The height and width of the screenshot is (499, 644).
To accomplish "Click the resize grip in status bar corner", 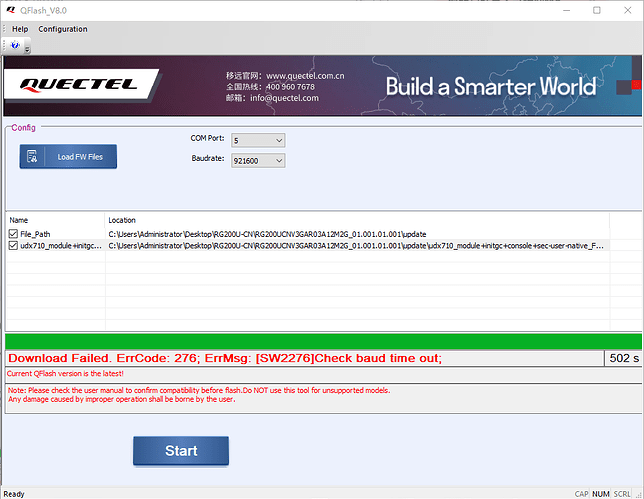I will 639,494.
